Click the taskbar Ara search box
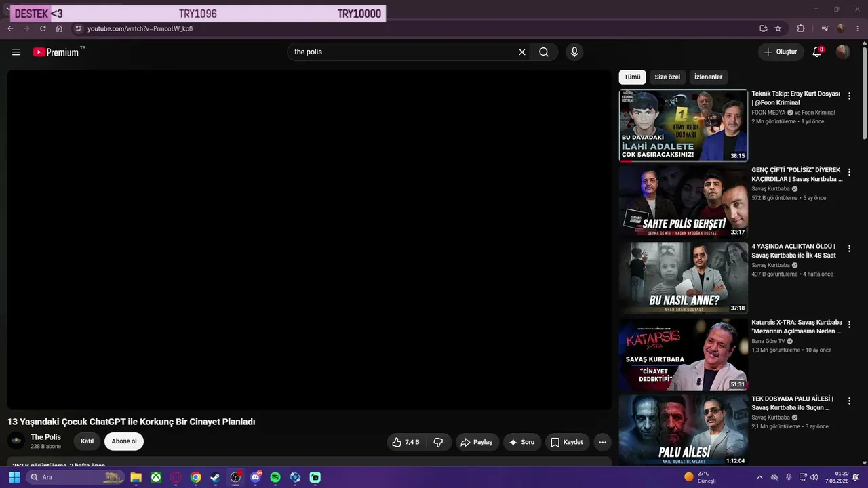 point(75,477)
